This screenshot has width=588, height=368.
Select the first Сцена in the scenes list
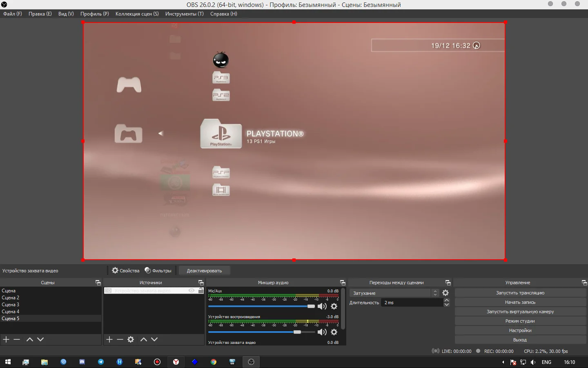click(x=51, y=291)
